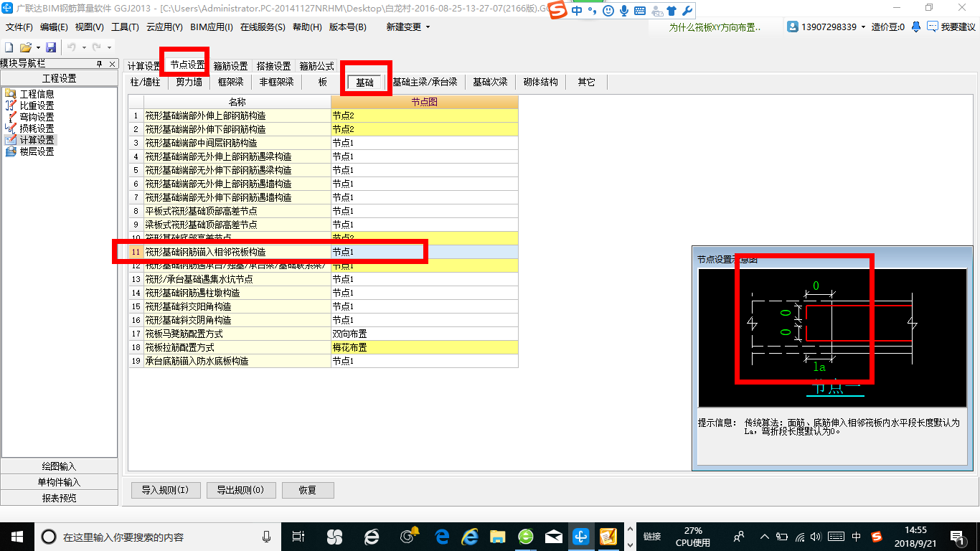The width and height of the screenshot is (980, 551).
Task: Open the Sogou emoji smiley icon
Action: pyautogui.click(x=608, y=11)
